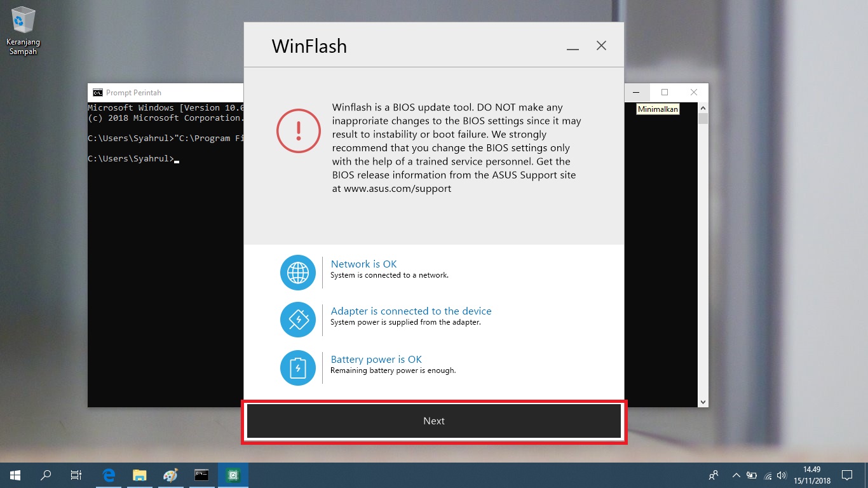868x488 pixels.
Task: Click the "Prompt Perintah" window title
Action: pyautogui.click(x=133, y=92)
